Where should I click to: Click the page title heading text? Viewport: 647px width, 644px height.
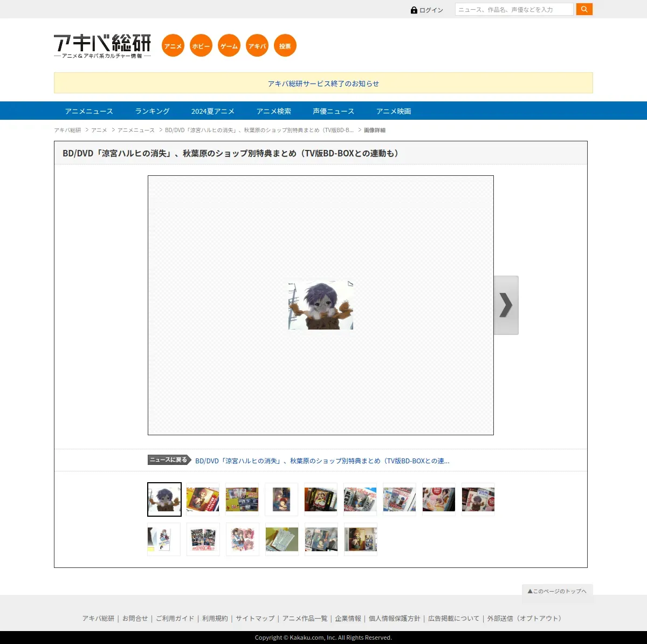233,153
